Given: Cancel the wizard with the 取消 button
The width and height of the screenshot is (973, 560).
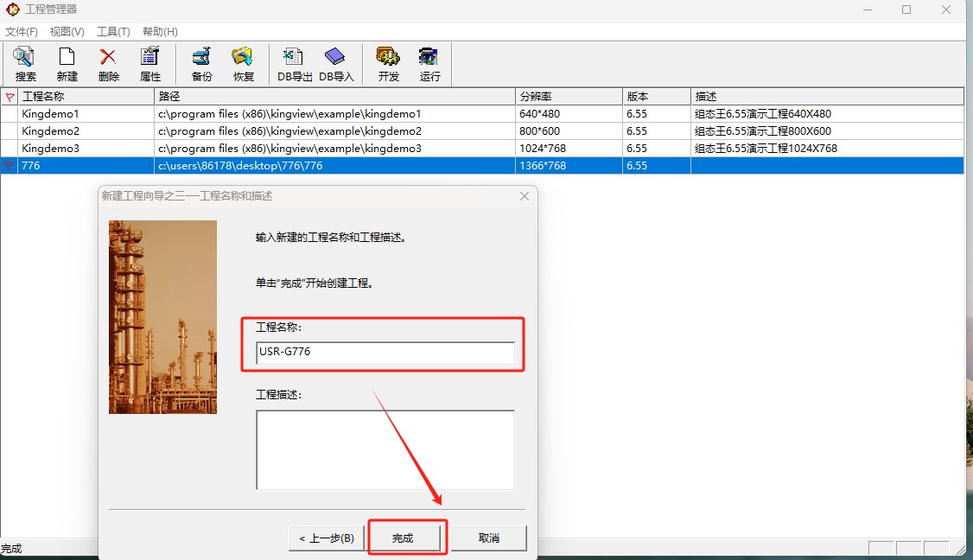Looking at the screenshot, I should [488, 538].
